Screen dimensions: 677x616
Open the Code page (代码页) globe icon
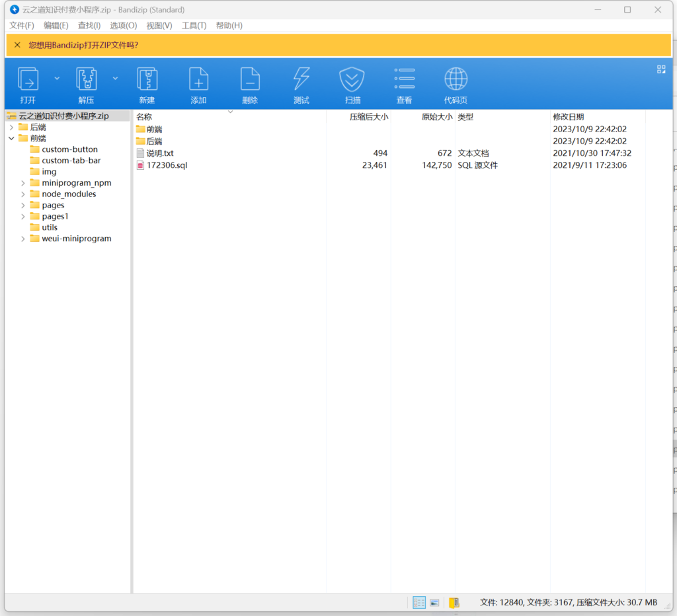click(x=456, y=80)
